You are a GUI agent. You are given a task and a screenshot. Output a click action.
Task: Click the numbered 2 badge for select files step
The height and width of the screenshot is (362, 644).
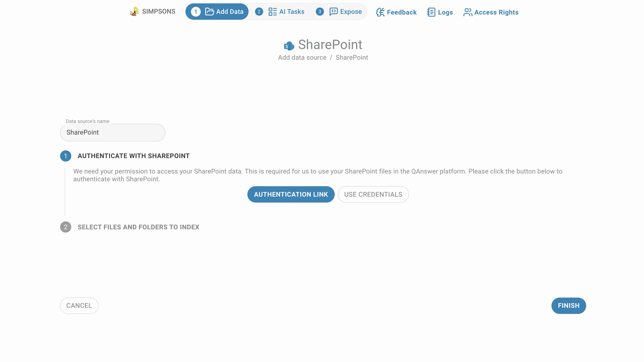tap(66, 227)
